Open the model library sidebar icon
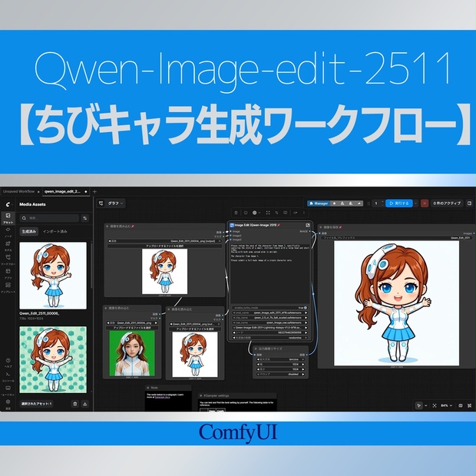The height and width of the screenshot is (476, 476). pyautogui.click(x=8, y=245)
